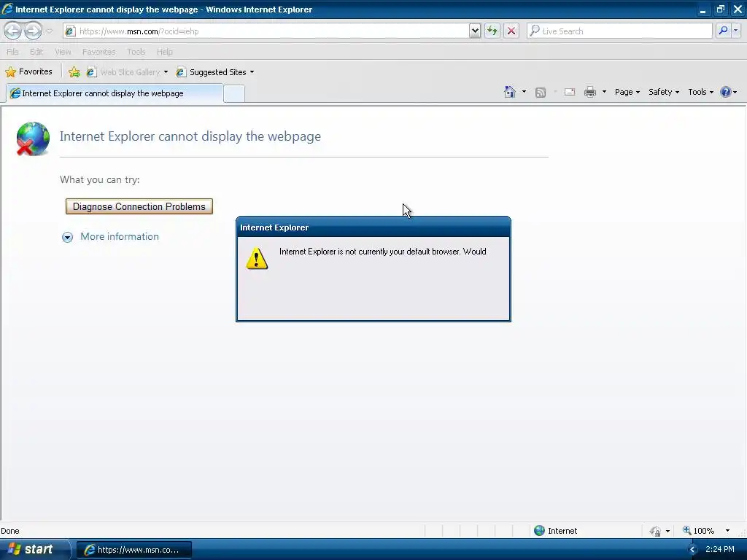The height and width of the screenshot is (560, 747).
Task: Open the Tools command bar menu
Action: tap(700, 92)
